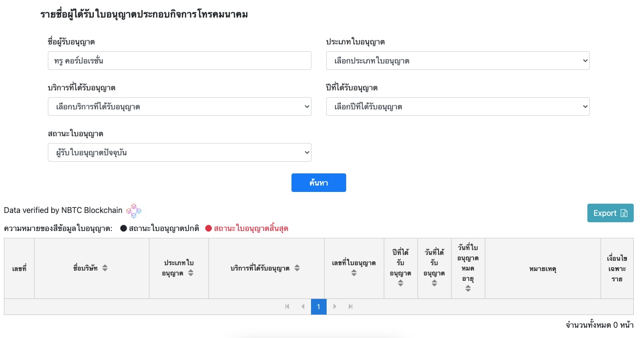The image size is (644, 338).
Task: Click the previous-page pagination arrow
Action: tap(303, 306)
